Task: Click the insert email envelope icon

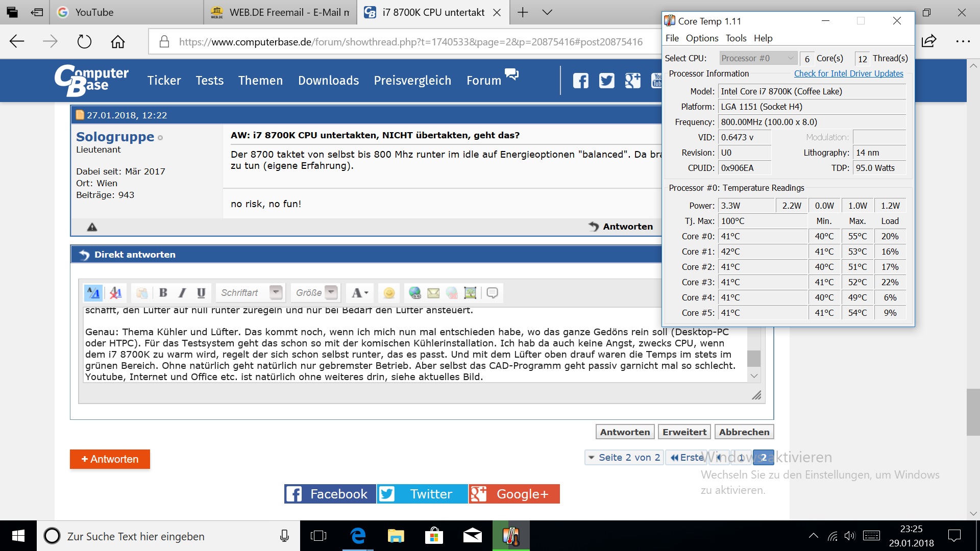Action: click(433, 293)
